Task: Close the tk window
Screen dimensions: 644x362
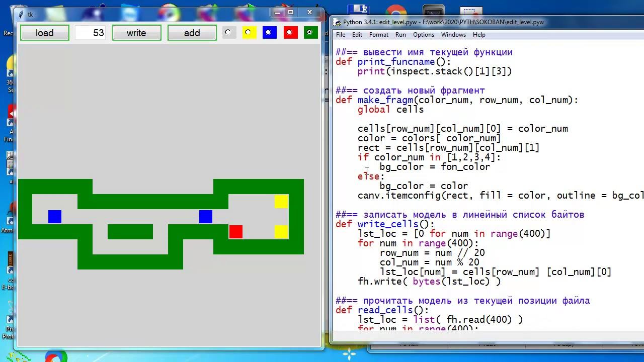Action: pyautogui.click(x=310, y=12)
